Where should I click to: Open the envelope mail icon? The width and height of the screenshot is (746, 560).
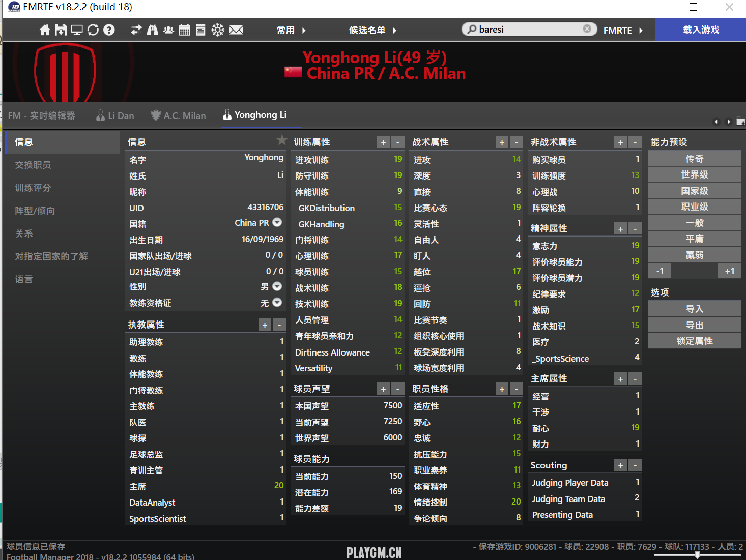coord(236,30)
